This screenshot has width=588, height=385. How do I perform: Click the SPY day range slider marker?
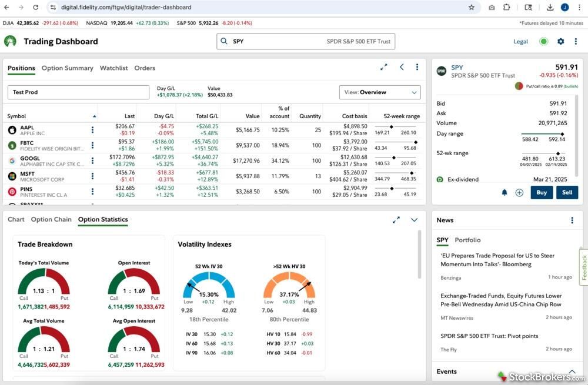click(x=562, y=134)
